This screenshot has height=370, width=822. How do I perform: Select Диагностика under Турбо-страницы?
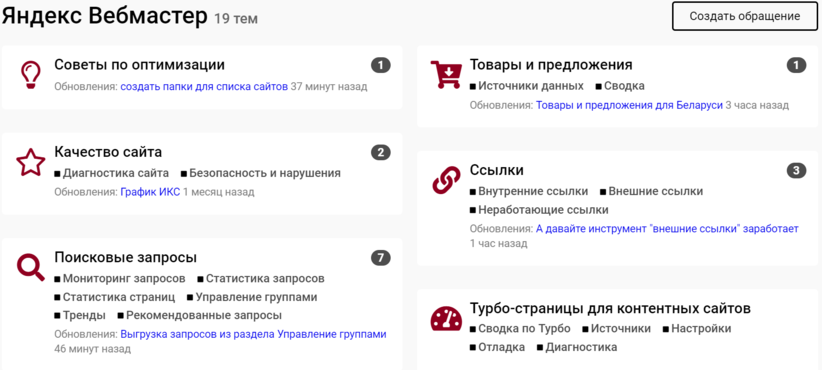coord(577,347)
